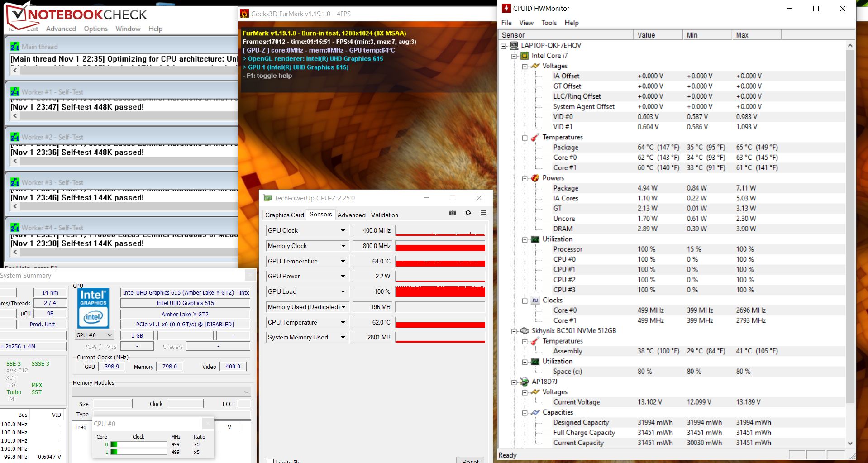Screen dimensions: 868x463
Task: Open the GPU-Z hamburger menu
Action: [483, 213]
